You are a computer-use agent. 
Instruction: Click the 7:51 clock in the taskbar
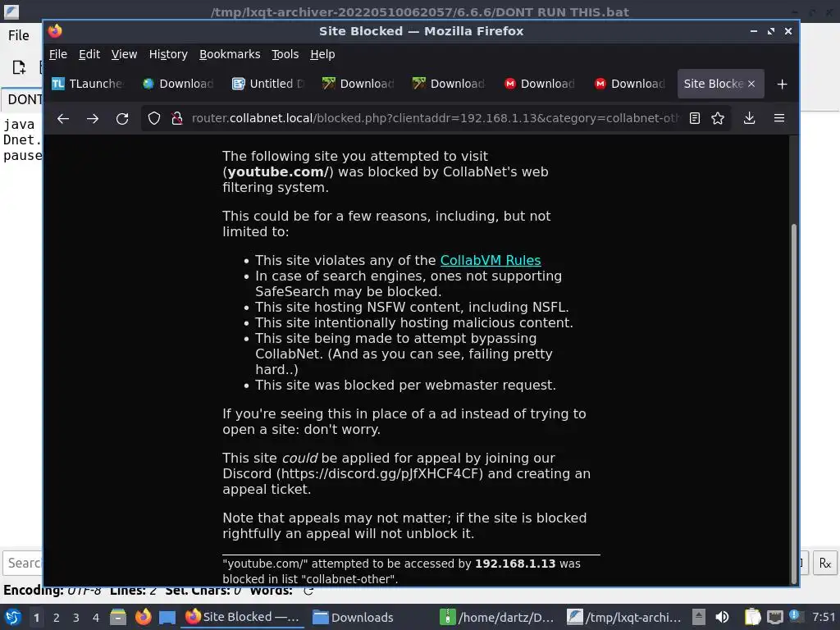click(824, 617)
